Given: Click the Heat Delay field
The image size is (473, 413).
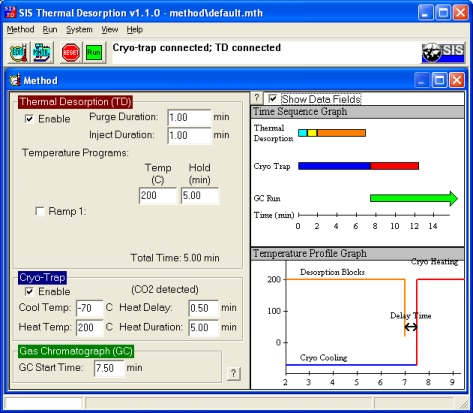Looking at the screenshot, I should pyautogui.click(x=203, y=308).
